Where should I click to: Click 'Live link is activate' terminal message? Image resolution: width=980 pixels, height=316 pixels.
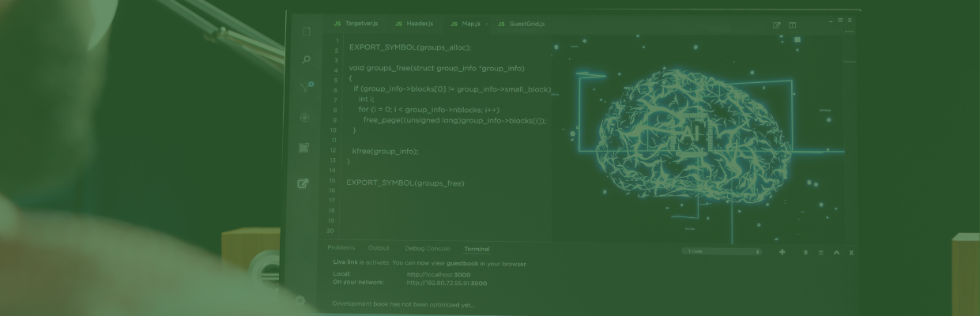pos(430,264)
